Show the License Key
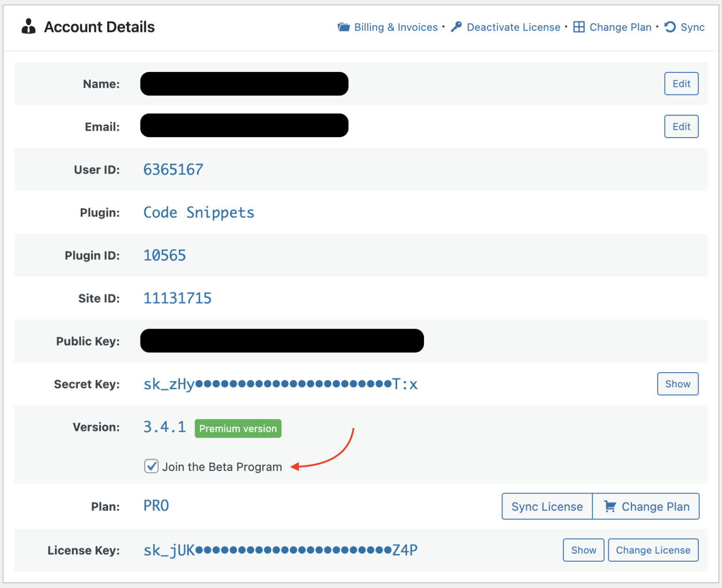The image size is (722, 588). click(x=583, y=550)
